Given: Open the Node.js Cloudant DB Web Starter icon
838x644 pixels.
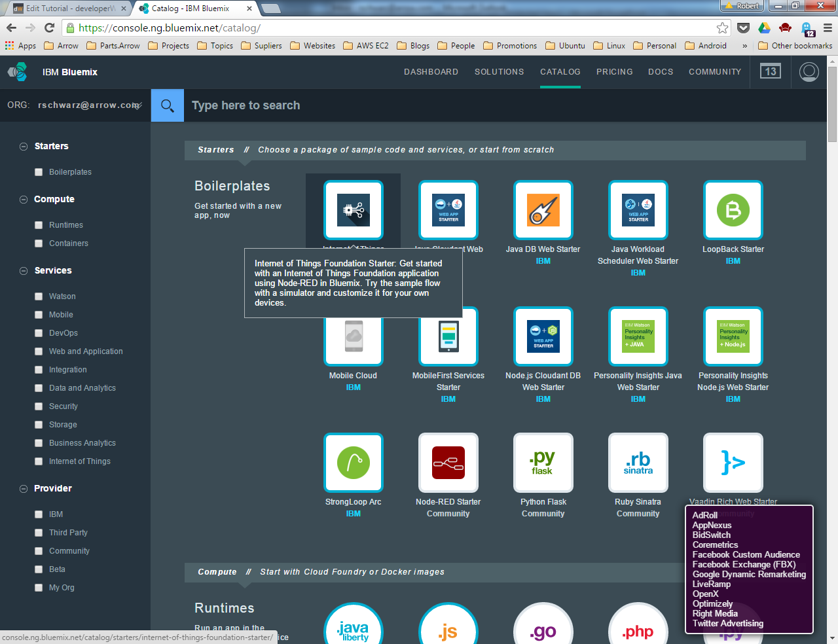Looking at the screenshot, I should [x=543, y=336].
